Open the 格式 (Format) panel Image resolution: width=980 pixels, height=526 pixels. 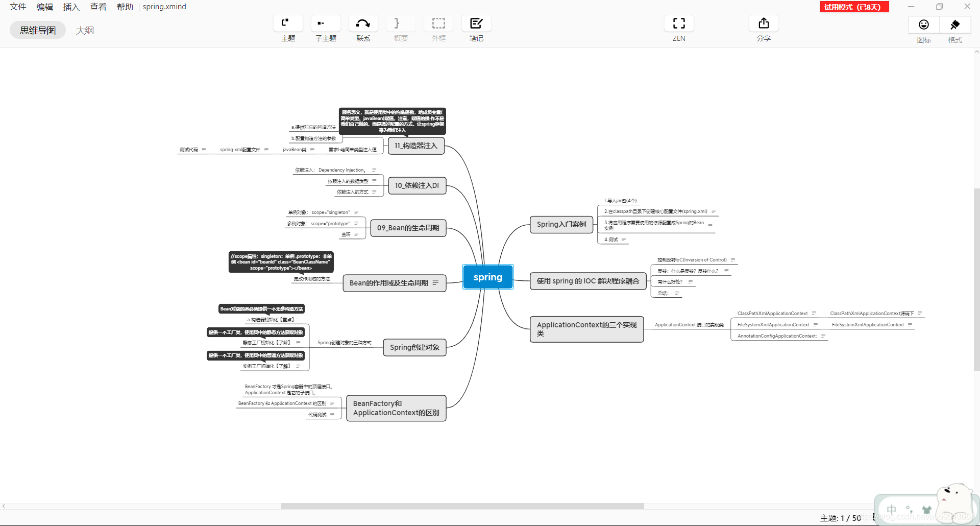click(x=955, y=25)
